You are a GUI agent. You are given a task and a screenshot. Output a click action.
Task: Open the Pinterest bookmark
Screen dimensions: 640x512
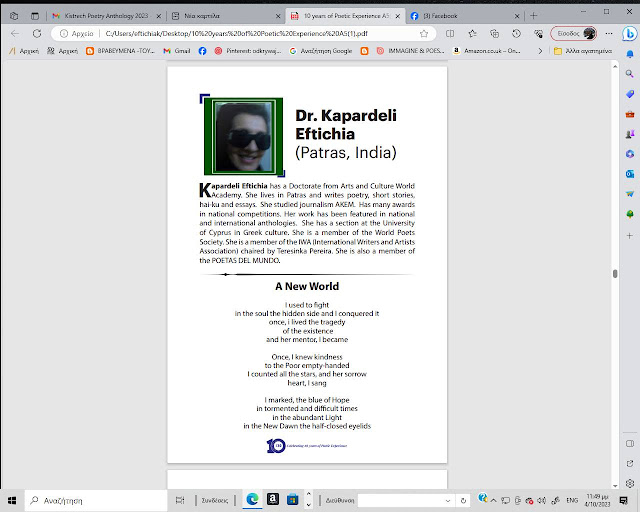pos(248,51)
